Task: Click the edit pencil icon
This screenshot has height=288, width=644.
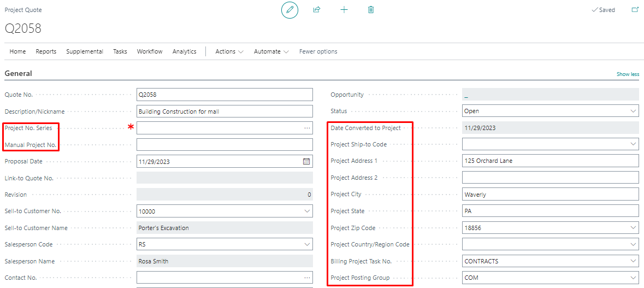Action: coord(289,10)
